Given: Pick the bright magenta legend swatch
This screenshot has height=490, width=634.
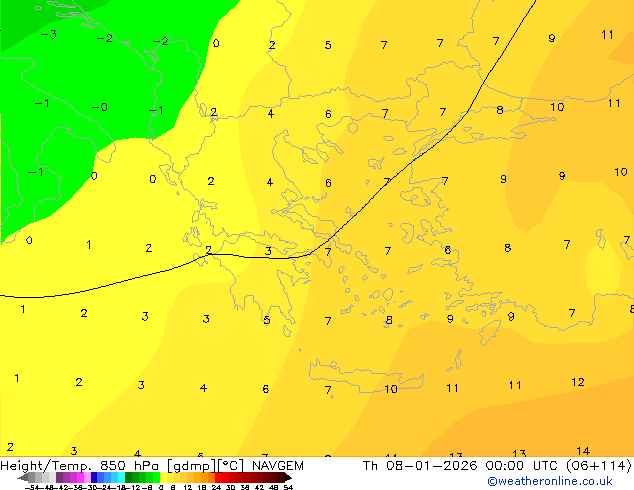Looking at the screenshot, I should (x=80, y=477).
